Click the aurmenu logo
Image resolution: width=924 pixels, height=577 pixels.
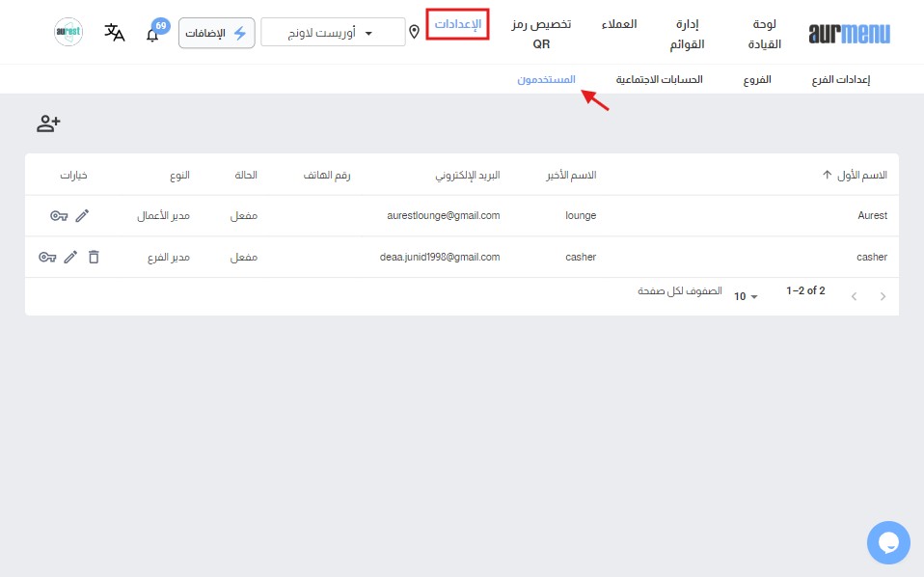click(850, 34)
